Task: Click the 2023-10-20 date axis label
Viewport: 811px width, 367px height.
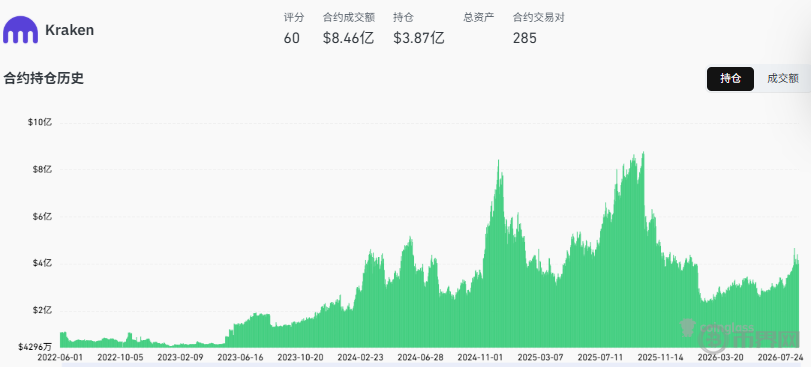Action: pyautogui.click(x=300, y=357)
